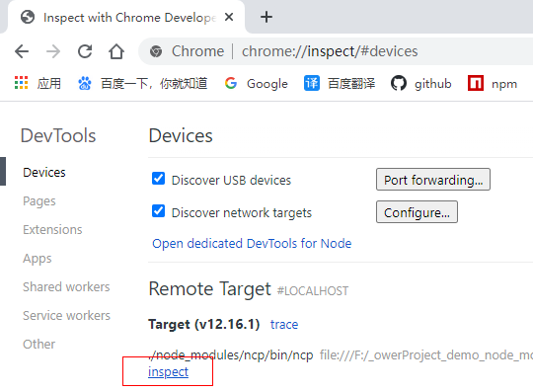This screenshot has height=392, width=533.
Task: Select Service workers in sidebar
Action: pos(67,316)
